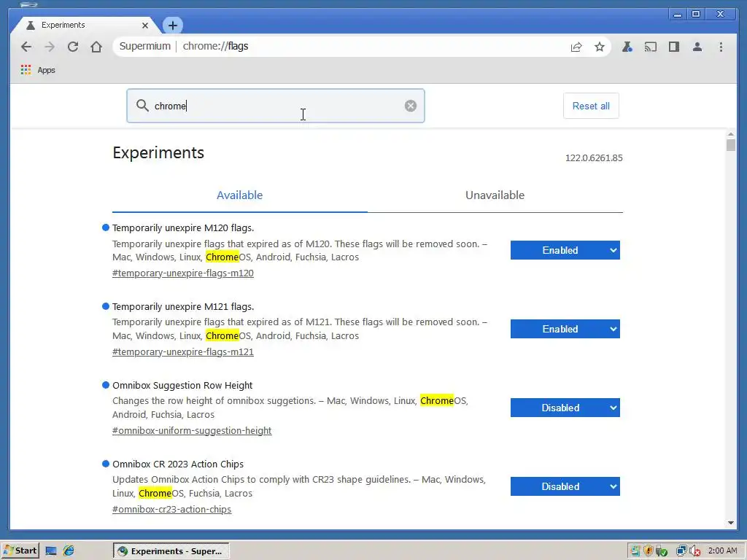Open #omnibox-cr23-action-chips link
The width and height of the screenshot is (747, 560).
172,510
